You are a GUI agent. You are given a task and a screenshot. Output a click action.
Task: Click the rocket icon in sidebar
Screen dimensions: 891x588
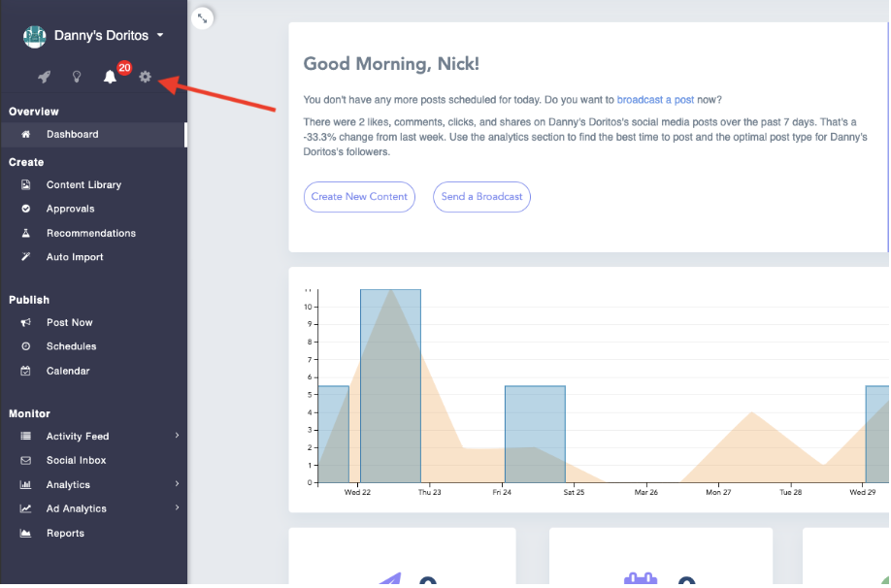point(44,78)
